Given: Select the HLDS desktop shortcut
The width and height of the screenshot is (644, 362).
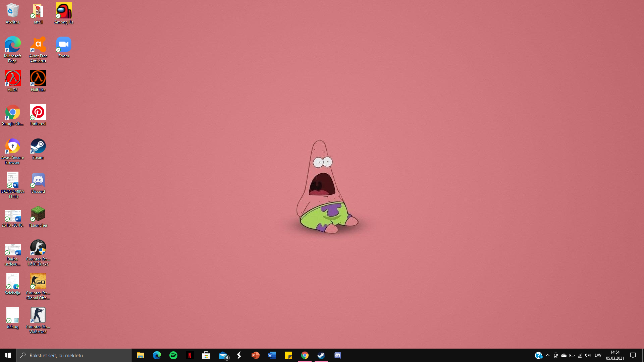Looking at the screenshot, I should (13, 81).
